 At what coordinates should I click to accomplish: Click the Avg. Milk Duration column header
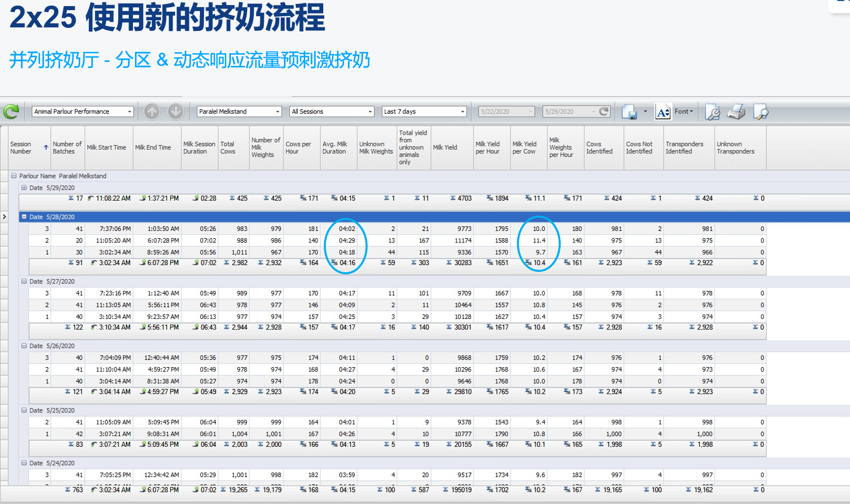338,148
